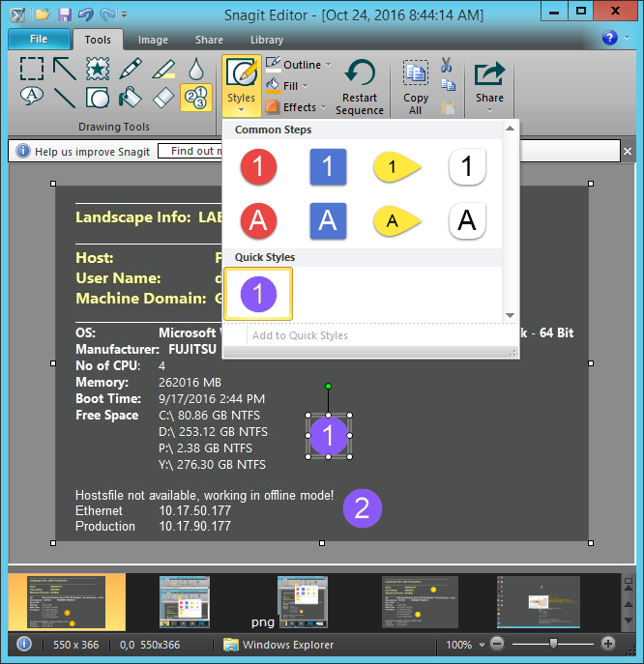Open the quick access Open folder icon
Viewport: 644px width, 664px height.
[43, 14]
